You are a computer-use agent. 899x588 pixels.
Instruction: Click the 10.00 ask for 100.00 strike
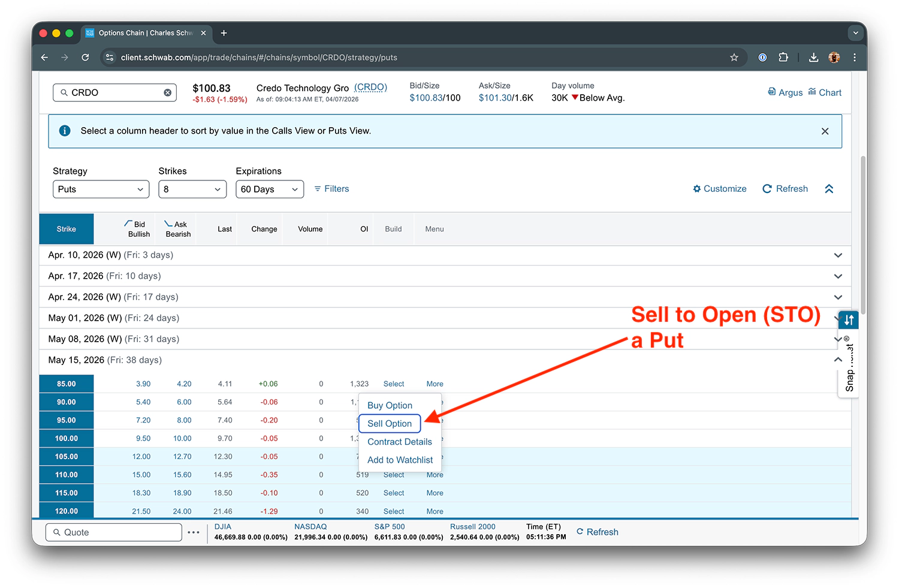point(182,438)
